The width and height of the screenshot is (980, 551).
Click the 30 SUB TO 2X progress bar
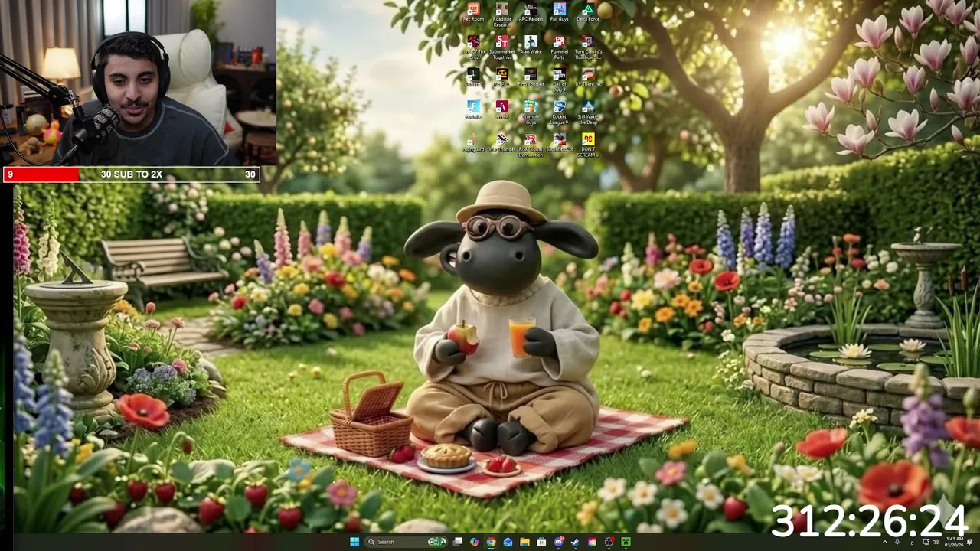[132, 174]
